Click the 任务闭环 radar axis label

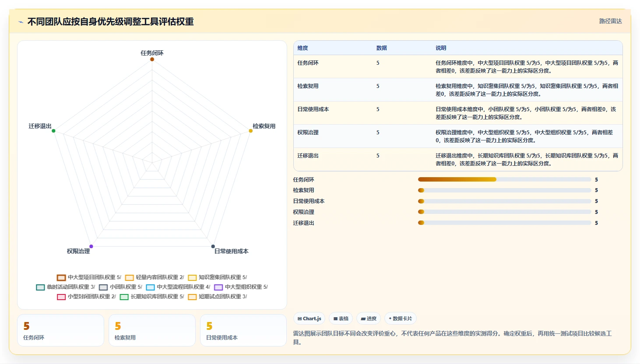(152, 53)
